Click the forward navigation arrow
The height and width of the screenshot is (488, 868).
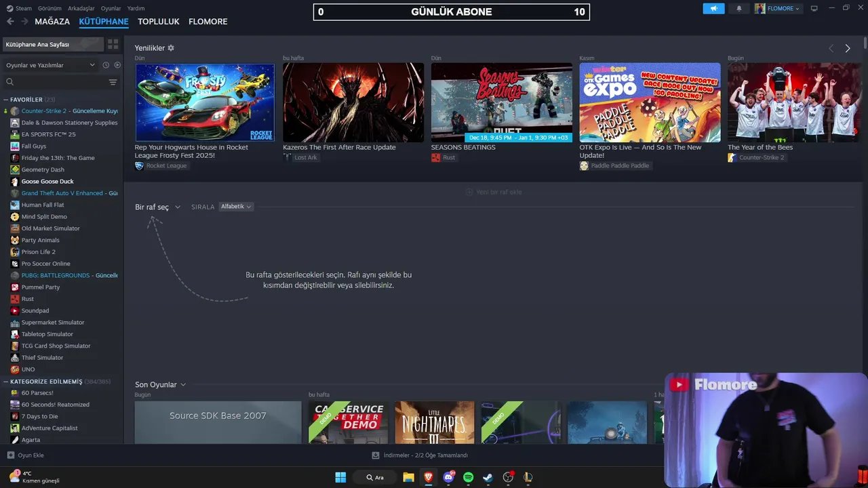pyautogui.click(x=24, y=22)
